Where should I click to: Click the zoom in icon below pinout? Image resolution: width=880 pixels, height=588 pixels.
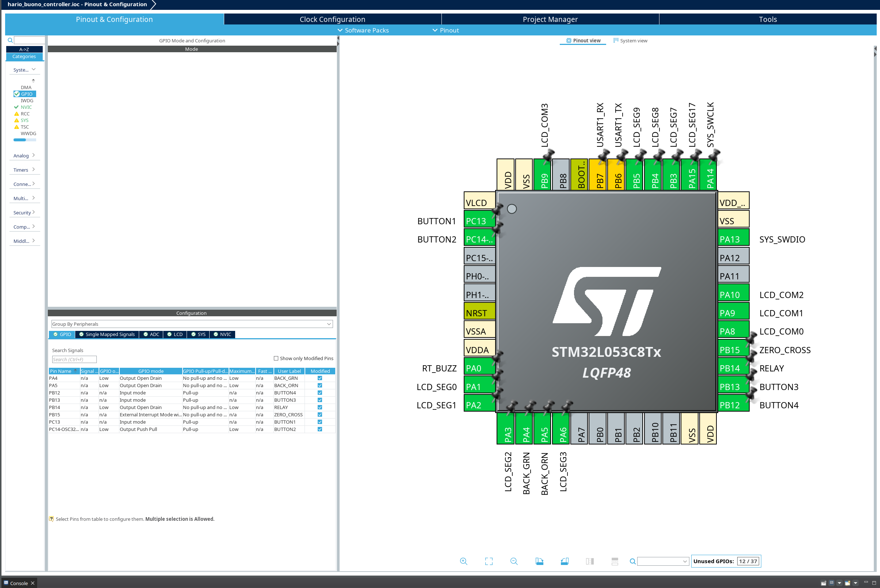pyautogui.click(x=463, y=561)
